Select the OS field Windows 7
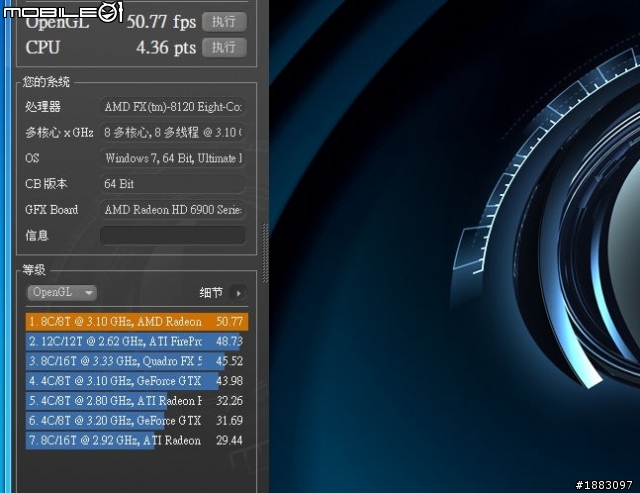640x493 pixels. pos(173,158)
